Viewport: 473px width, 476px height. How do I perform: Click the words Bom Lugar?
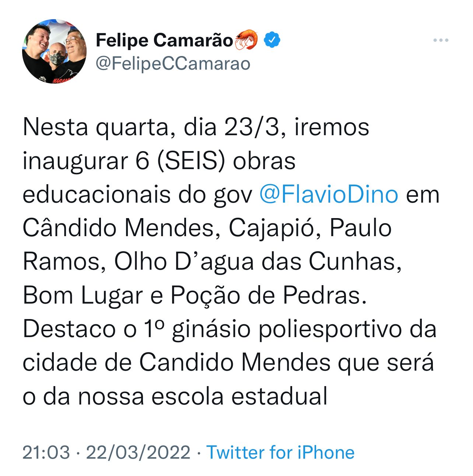83,295
